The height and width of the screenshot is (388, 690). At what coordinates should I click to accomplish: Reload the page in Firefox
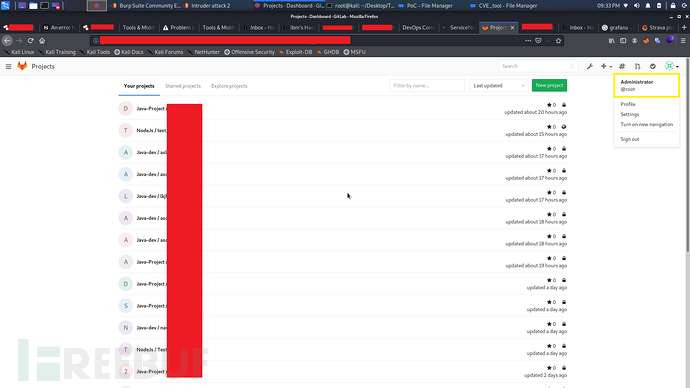[30, 40]
